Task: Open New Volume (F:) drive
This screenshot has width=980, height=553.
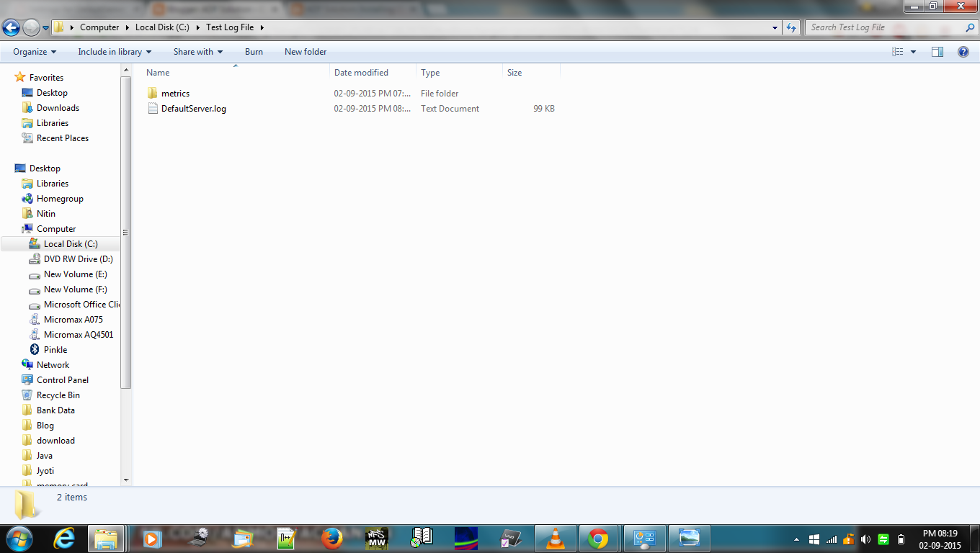Action: click(x=76, y=289)
